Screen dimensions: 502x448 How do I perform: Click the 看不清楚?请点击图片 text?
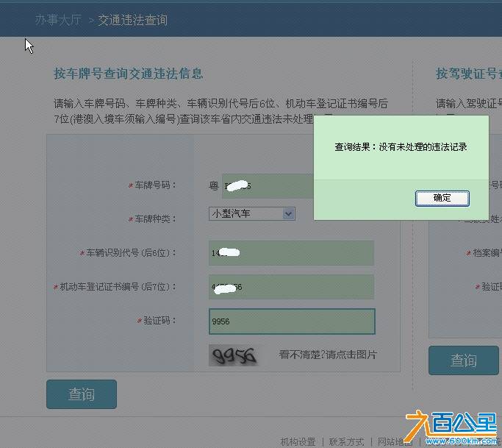tap(328, 355)
